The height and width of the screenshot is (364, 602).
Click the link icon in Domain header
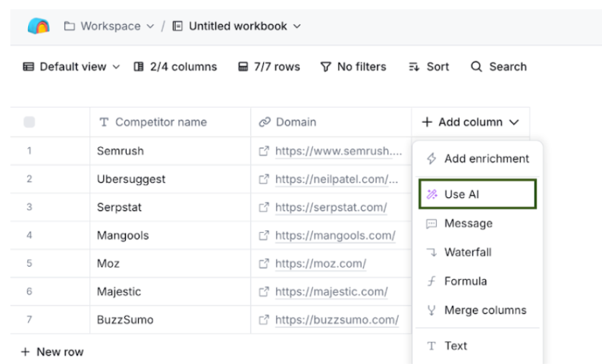[265, 122]
